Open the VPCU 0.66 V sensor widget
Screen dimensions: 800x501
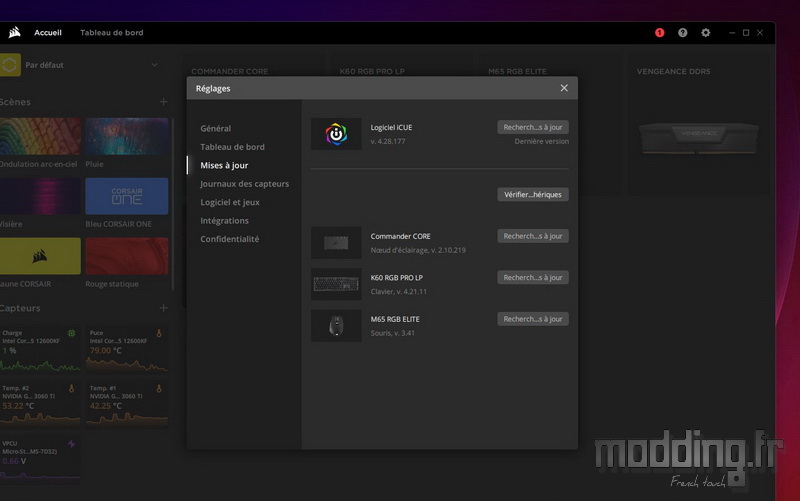(40, 460)
